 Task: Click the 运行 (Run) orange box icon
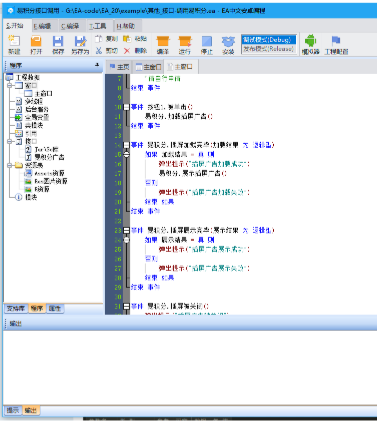click(x=184, y=41)
